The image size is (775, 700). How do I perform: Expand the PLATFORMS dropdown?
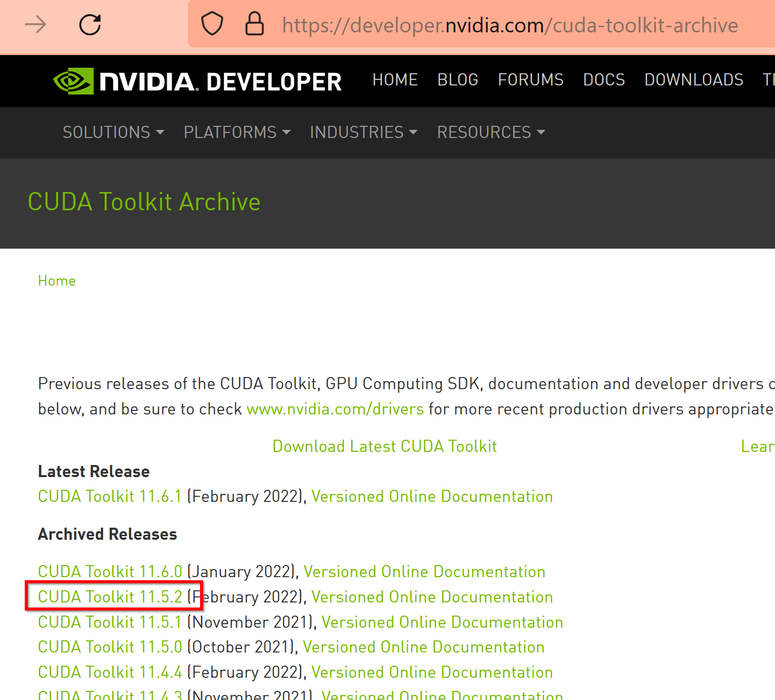pyautogui.click(x=237, y=132)
